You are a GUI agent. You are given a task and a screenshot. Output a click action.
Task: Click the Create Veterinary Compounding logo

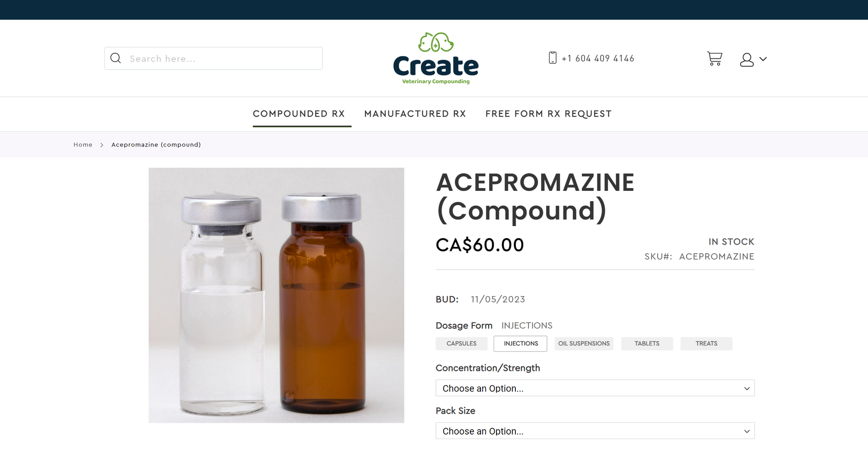[436, 58]
